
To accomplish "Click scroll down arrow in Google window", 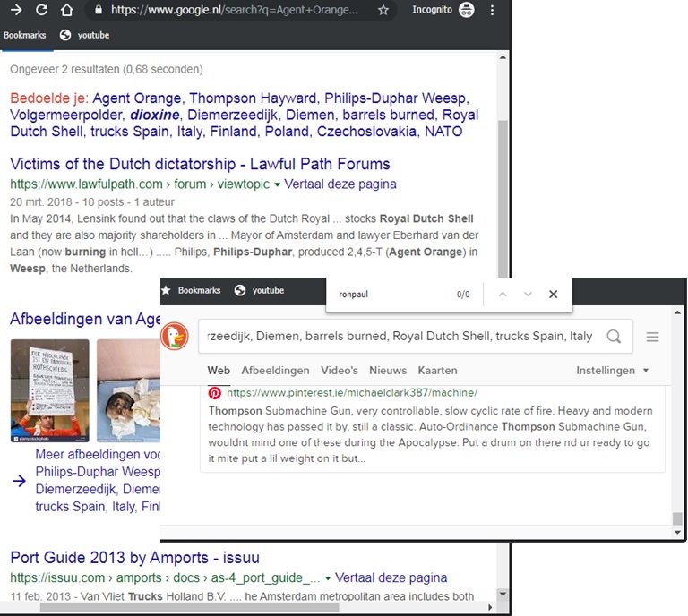I will (503, 595).
